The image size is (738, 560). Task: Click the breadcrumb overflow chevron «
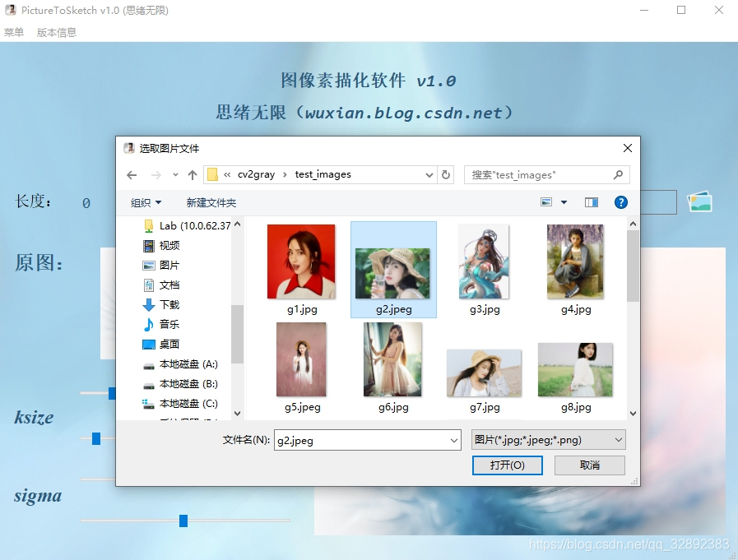coord(227,174)
